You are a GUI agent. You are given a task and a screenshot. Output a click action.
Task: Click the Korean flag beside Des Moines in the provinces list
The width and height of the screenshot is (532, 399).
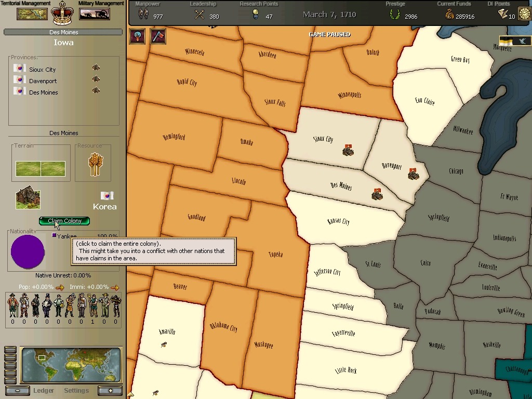click(x=20, y=91)
